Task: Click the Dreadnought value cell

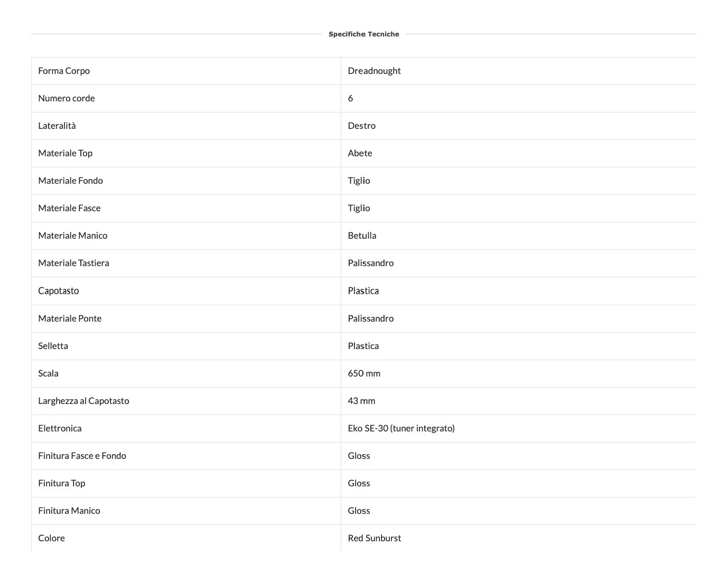Action: click(x=374, y=71)
